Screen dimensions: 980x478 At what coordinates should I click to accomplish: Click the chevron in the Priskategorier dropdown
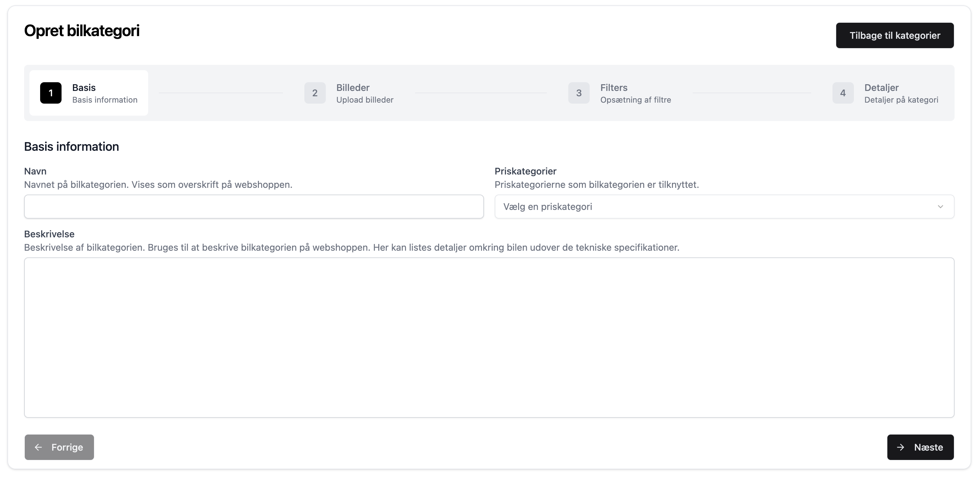pos(941,207)
